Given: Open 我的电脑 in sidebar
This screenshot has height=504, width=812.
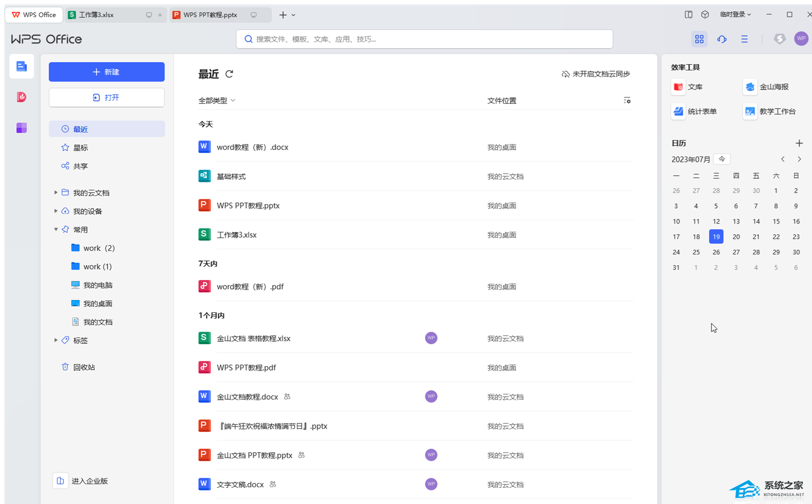Looking at the screenshot, I should tap(92, 285).
